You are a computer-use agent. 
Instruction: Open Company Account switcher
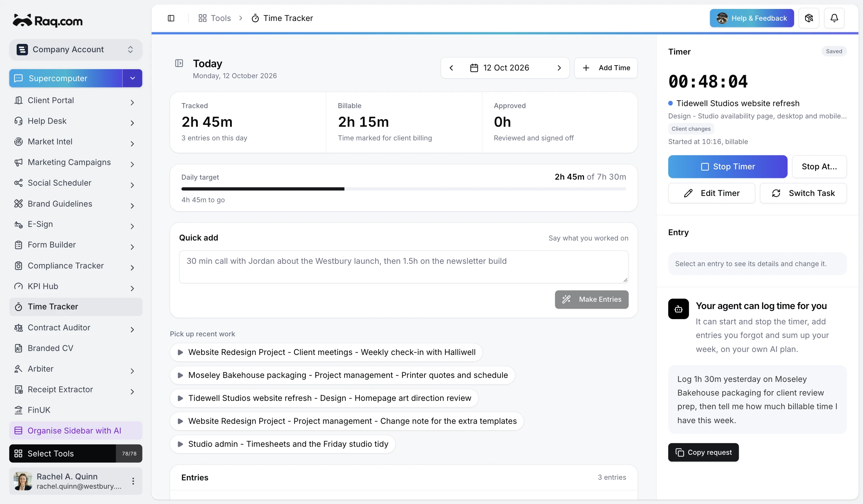(x=76, y=50)
